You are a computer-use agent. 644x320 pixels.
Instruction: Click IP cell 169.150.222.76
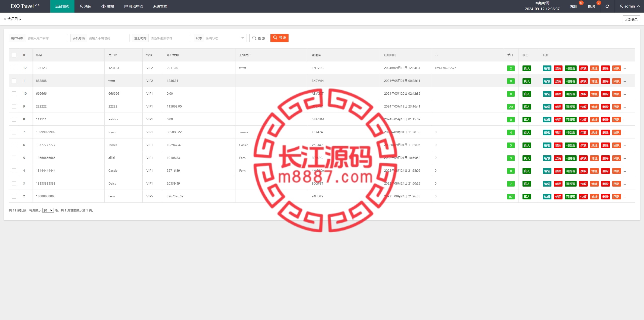pyautogui.click(x=445, y=68)
